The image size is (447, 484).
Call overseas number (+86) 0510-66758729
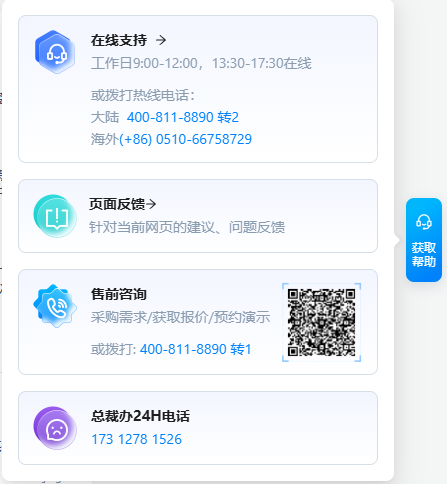coord(185,139)
